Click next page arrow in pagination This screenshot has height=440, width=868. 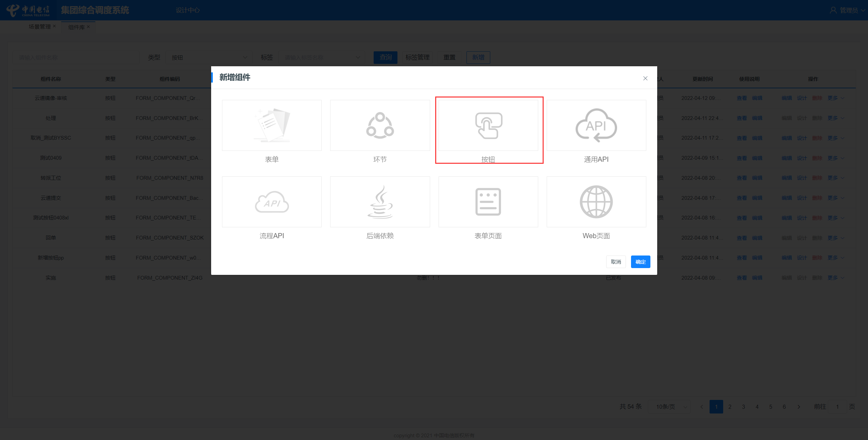coord(799,407)
